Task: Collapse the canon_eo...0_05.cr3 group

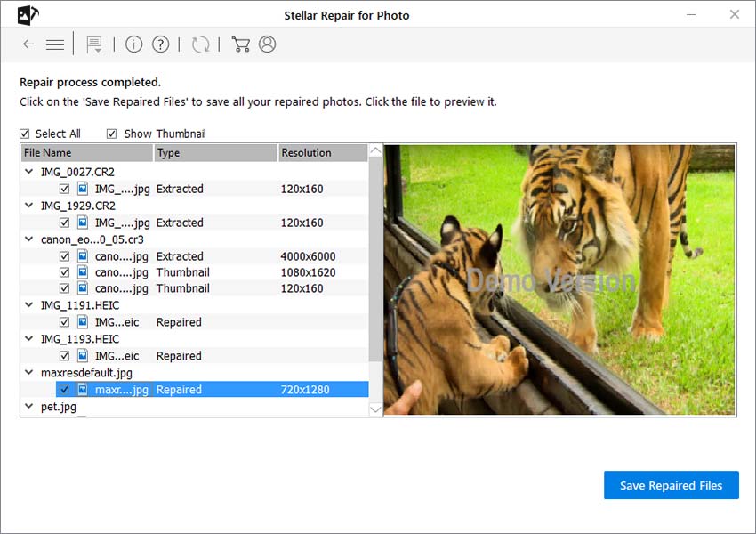Action: [28, 239]
